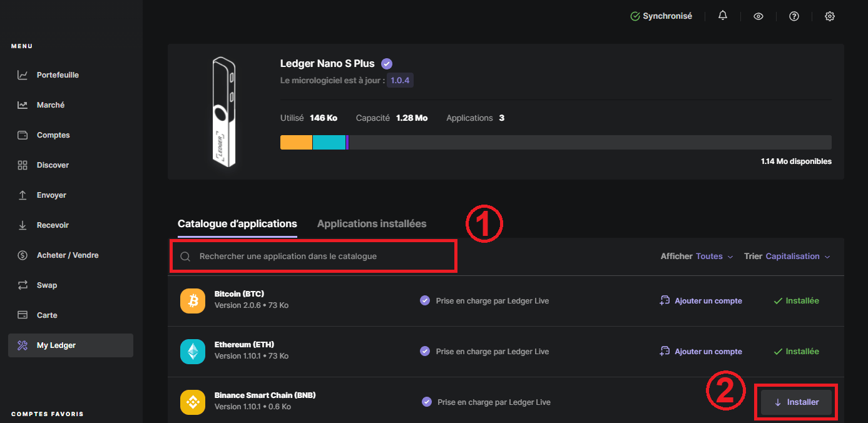Click the Portefeuille chart icon
868x423 pixels.
point(23,75)
